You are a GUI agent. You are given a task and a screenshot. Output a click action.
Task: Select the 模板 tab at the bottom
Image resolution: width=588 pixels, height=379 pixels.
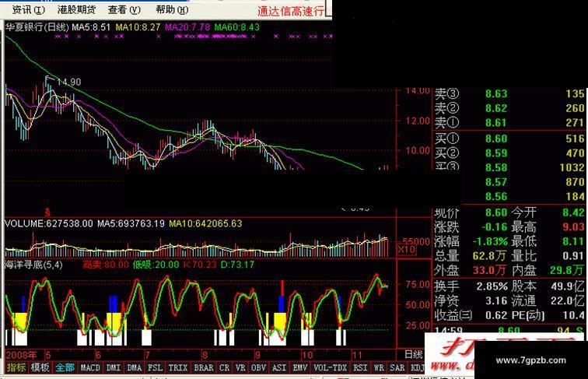pyautogui.click(x=40, y=367)
